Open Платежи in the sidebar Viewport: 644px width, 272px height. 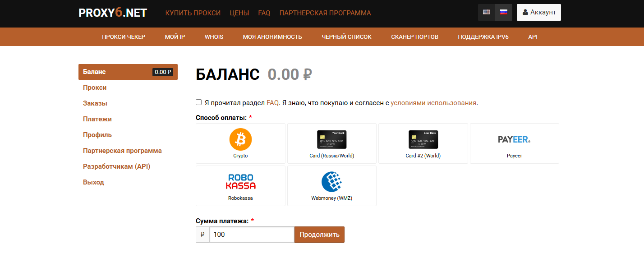97,119
